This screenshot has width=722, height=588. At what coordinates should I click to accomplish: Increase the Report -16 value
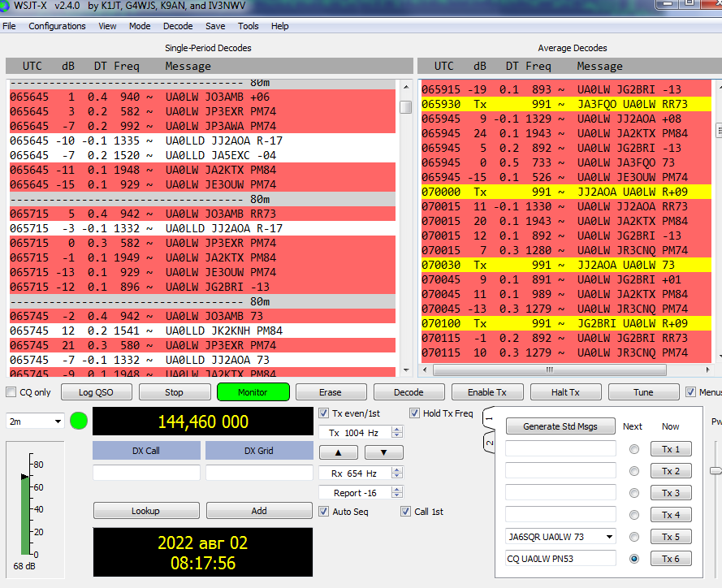click(x=397, y=490)
